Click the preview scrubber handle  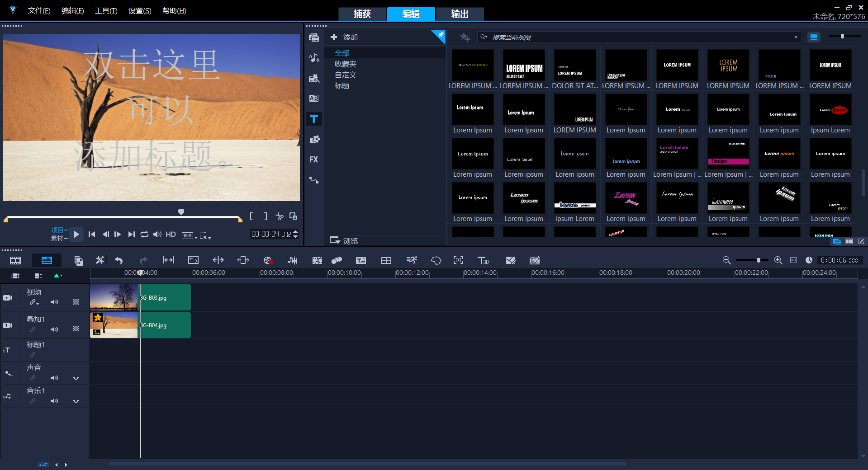point(181,212)
